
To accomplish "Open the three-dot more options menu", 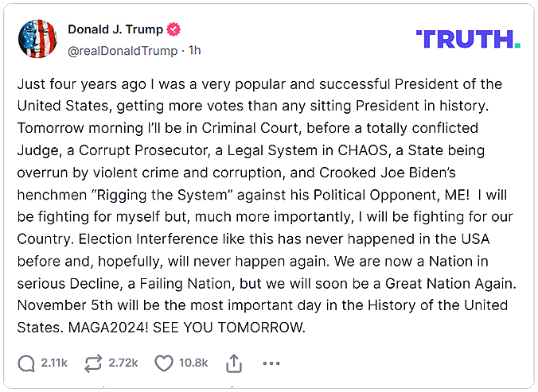I will tap(271, 363).
